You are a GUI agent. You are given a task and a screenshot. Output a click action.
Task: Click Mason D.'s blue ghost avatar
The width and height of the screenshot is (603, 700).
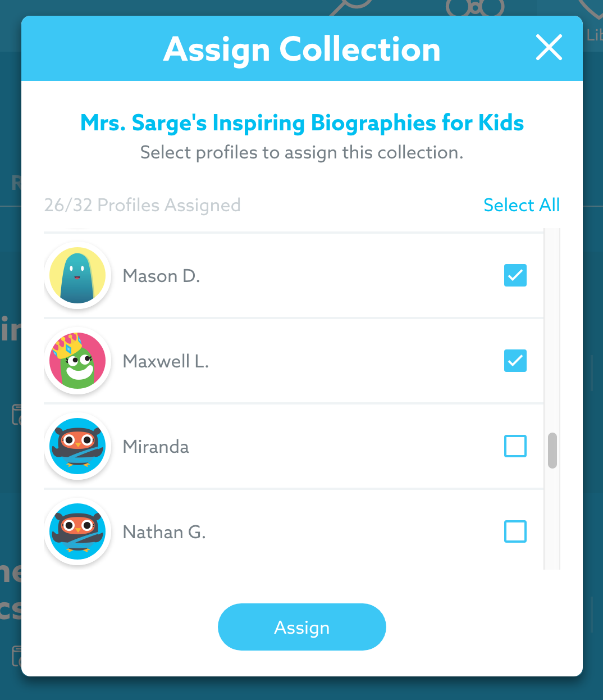[77, 275]
